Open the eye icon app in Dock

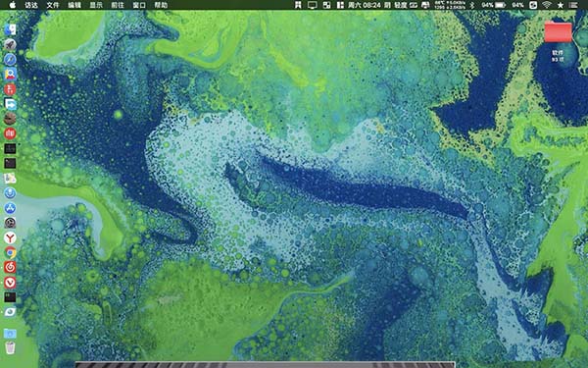(x=10, y=312)
